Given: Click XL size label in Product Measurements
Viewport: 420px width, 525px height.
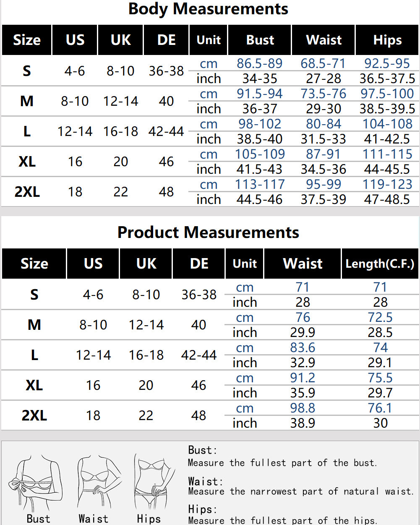Looking at the screenshot, I should pyautogui.click(x=34, y=385).
